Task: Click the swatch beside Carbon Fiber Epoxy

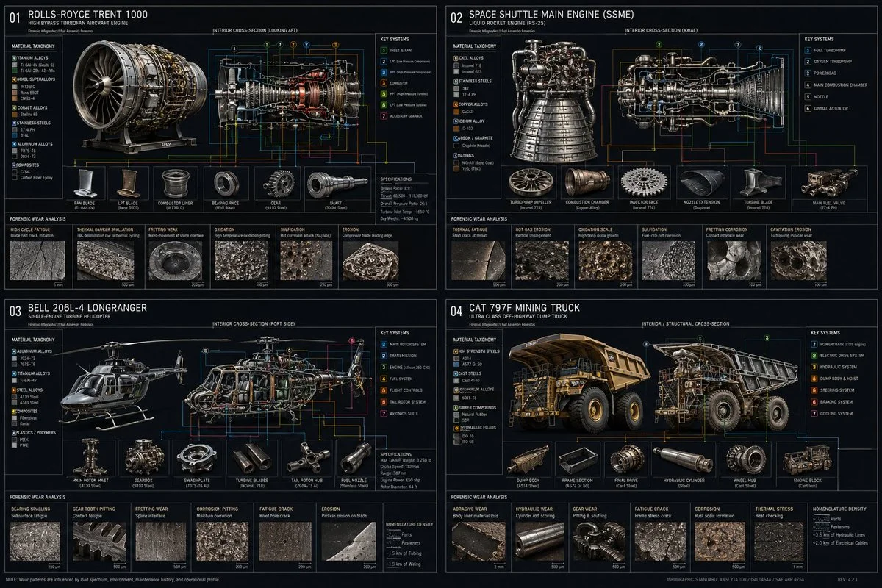Action: [16, 179]
